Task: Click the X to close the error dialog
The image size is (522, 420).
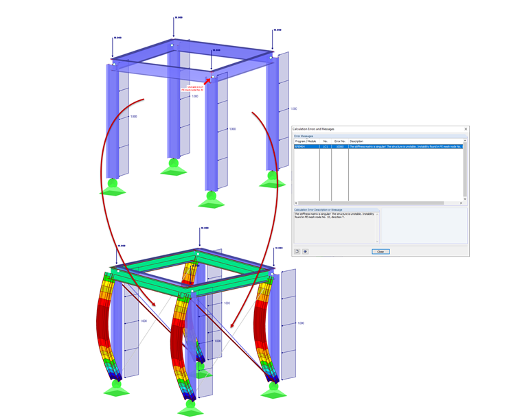Action: click(466, 129)
